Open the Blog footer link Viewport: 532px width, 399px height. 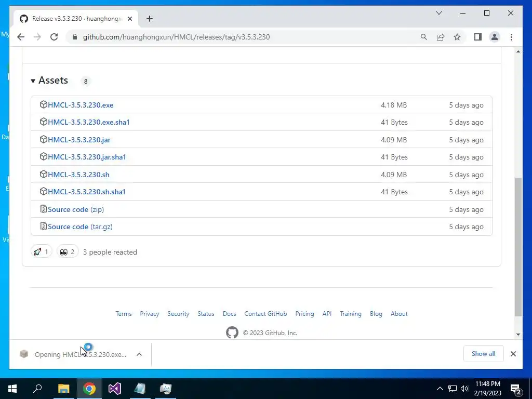tap(376, 314)
